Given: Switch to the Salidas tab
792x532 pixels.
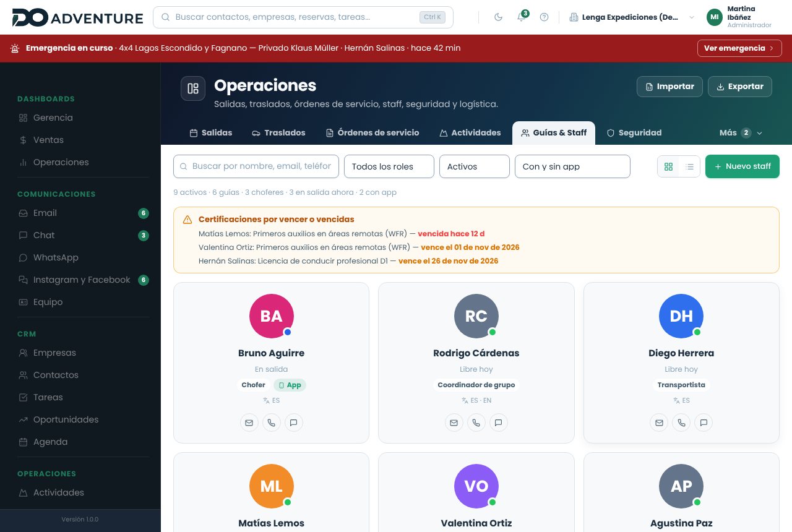Looking at the screenshot, I should click(211, 133).
